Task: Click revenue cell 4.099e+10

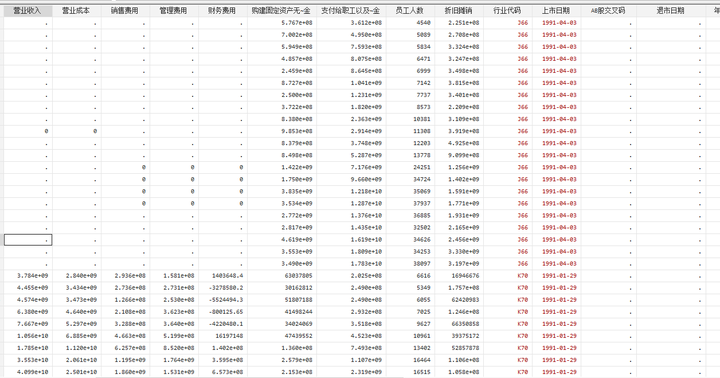Action: click(28, 372)
